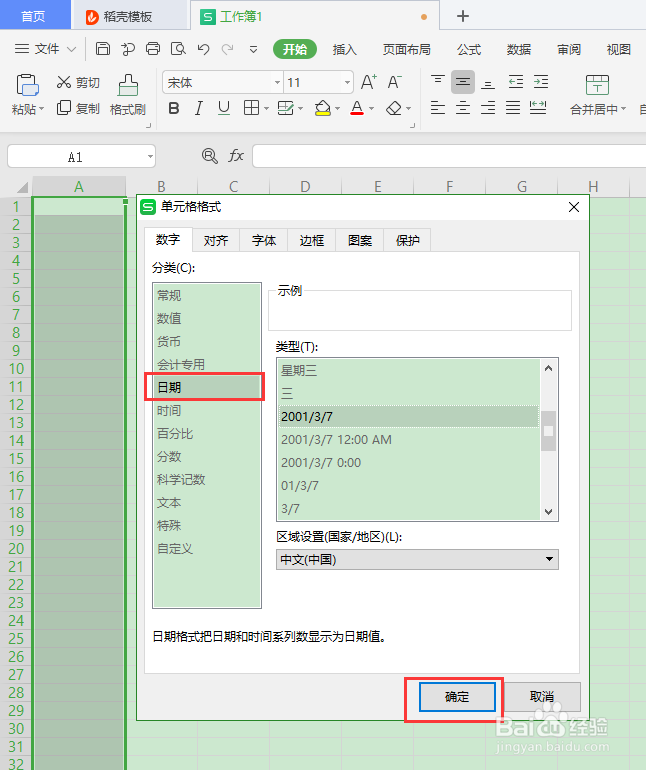Image resolution: width=646 pixels, height=770 pixels.
Task: Click the align right icon
Action: click(488, 107)
